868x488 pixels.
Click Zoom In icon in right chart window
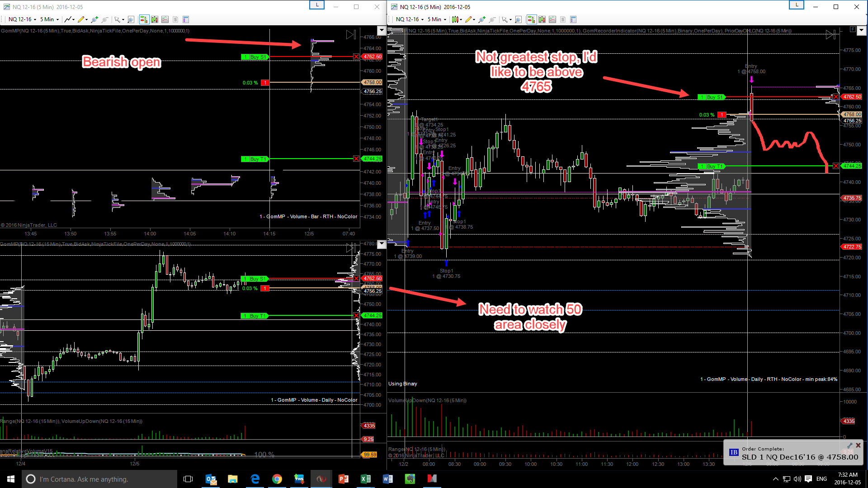tap(481, 19)
